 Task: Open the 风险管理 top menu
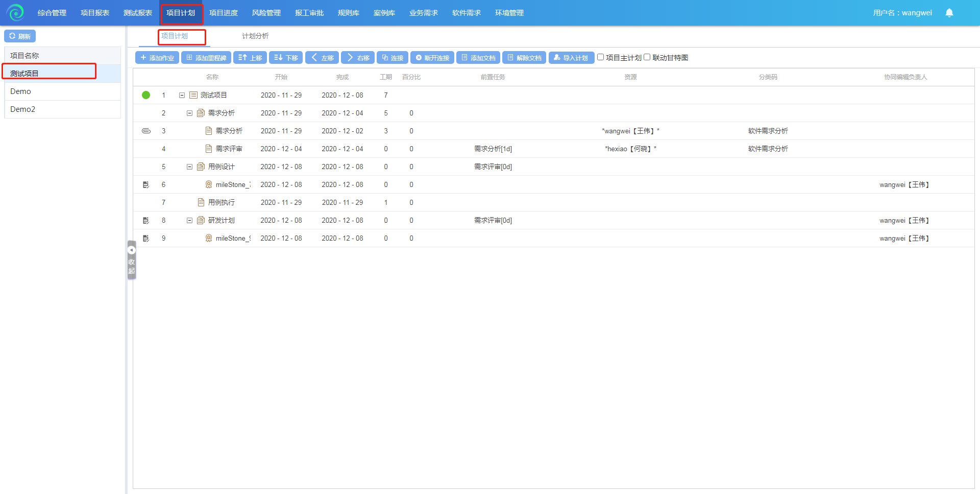click(266, 13)
